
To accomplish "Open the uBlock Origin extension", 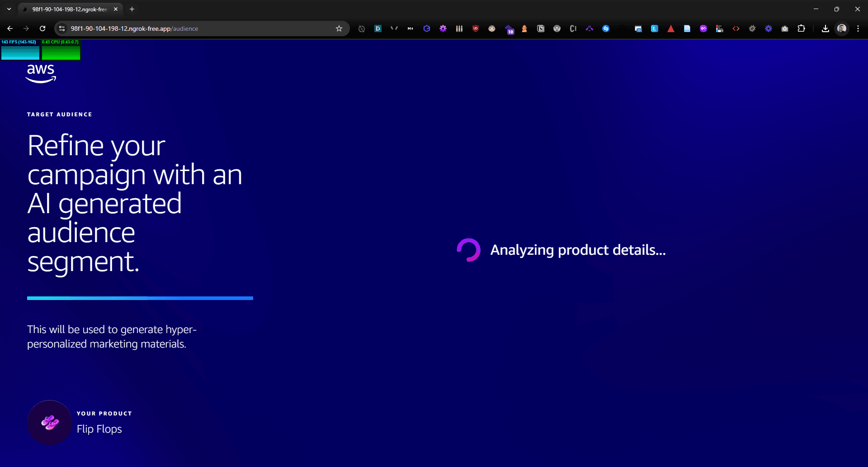I will [x=476, y=29].
